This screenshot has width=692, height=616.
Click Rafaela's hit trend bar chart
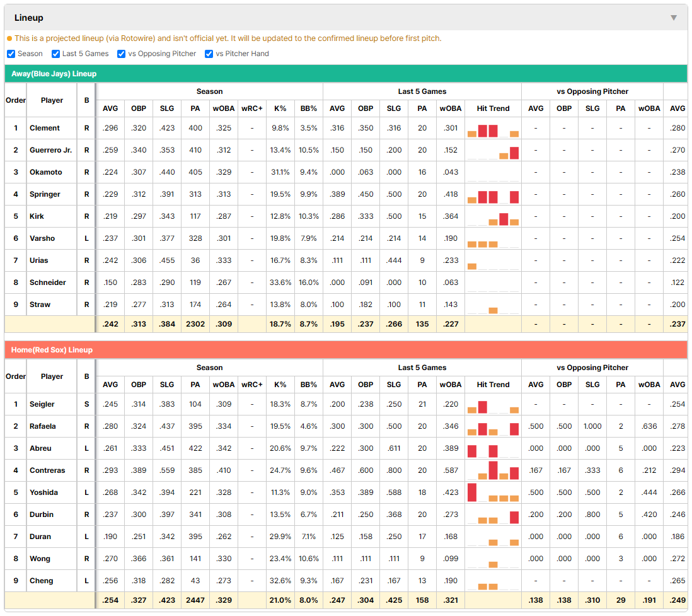493,427
